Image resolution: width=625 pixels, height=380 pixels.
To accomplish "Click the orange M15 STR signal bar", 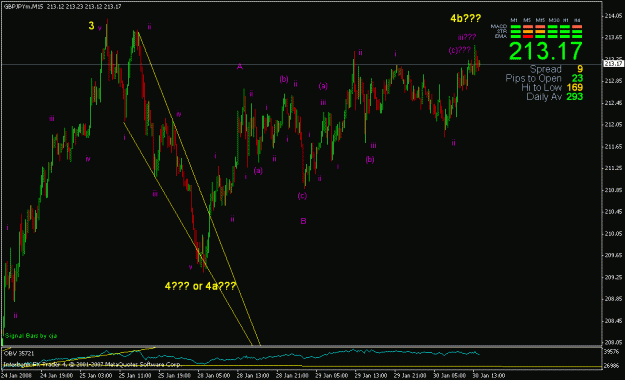I will pos(540,32).
